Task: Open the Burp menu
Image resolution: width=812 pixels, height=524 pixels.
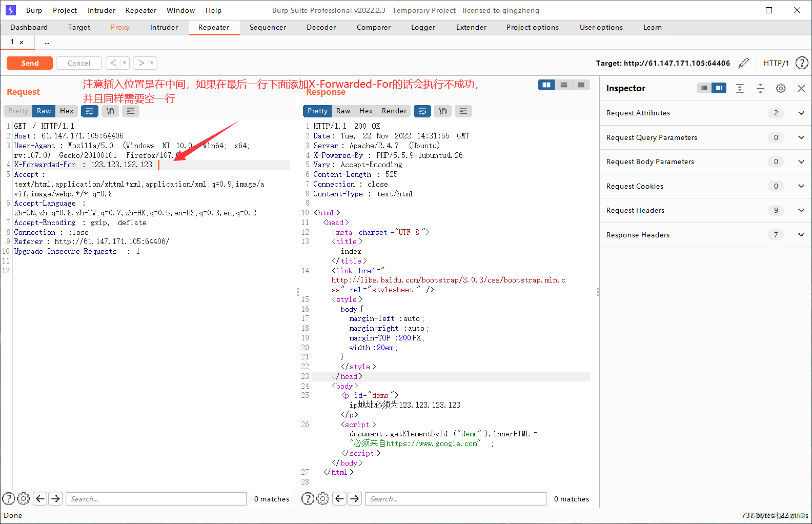Action: click(34, 10)
